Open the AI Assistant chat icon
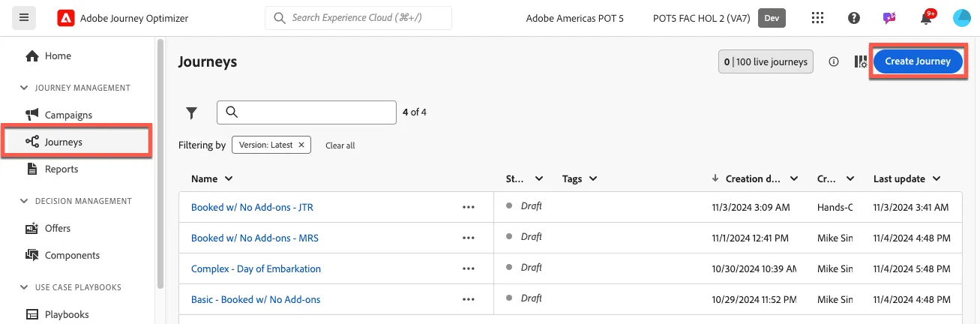Image resolution: width=980 pixels, height=324 pixels. pos(889,18)
